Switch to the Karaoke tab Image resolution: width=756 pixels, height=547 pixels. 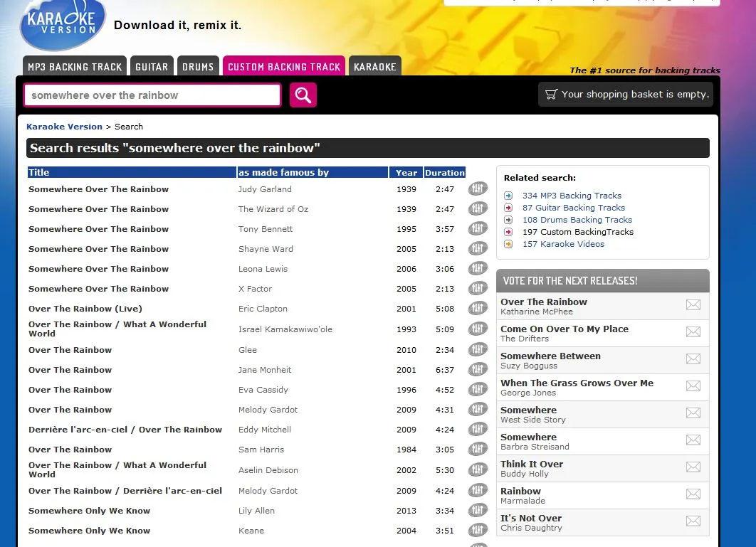[x=375, y=66]
